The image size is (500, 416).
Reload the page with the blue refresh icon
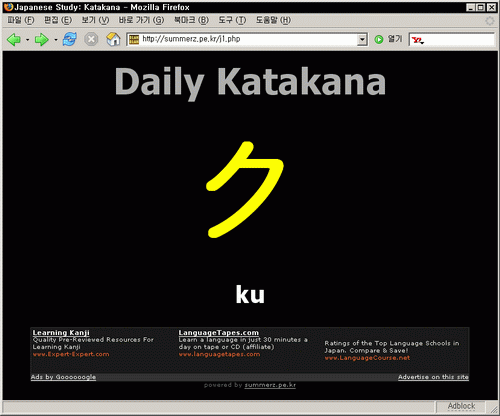70,39
